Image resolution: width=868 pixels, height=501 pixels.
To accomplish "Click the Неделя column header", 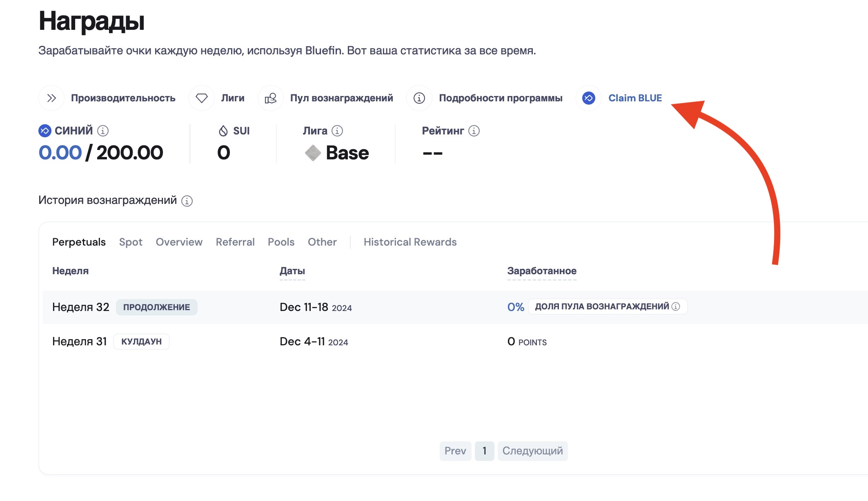I will [x=70, y=271].
